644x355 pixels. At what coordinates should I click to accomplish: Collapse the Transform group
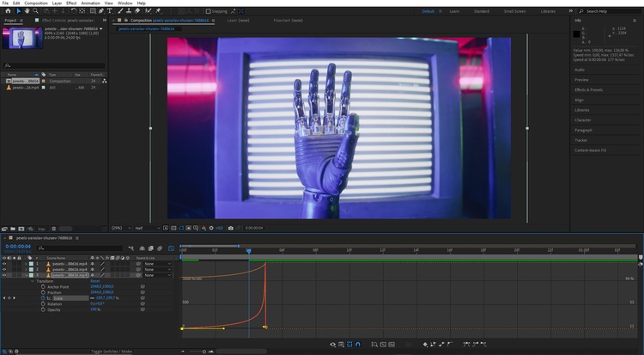tap(33, 281)
